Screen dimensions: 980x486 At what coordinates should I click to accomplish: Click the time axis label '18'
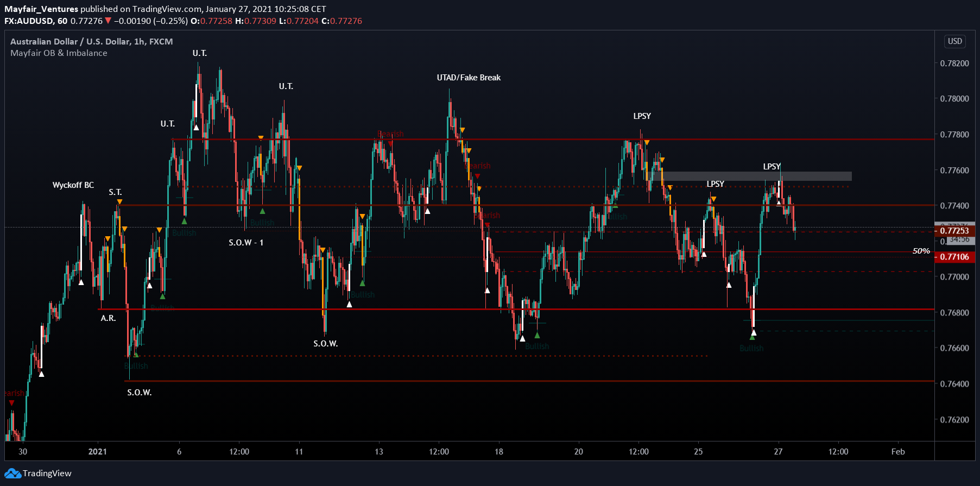(499, 451)
